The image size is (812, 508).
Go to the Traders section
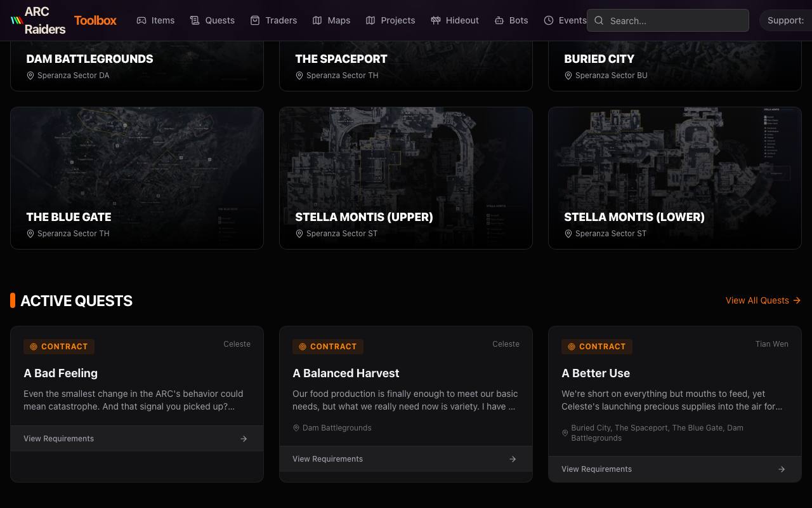[x=273, y=20]
